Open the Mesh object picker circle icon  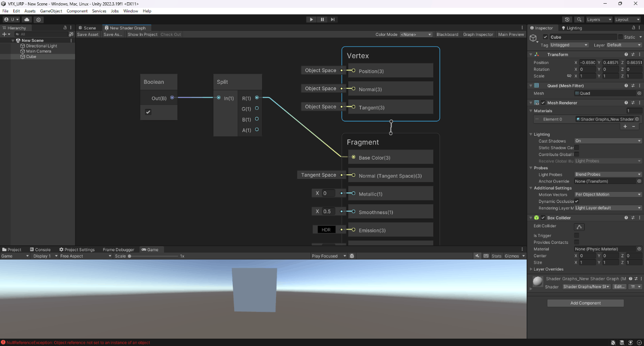coord(639,93)
